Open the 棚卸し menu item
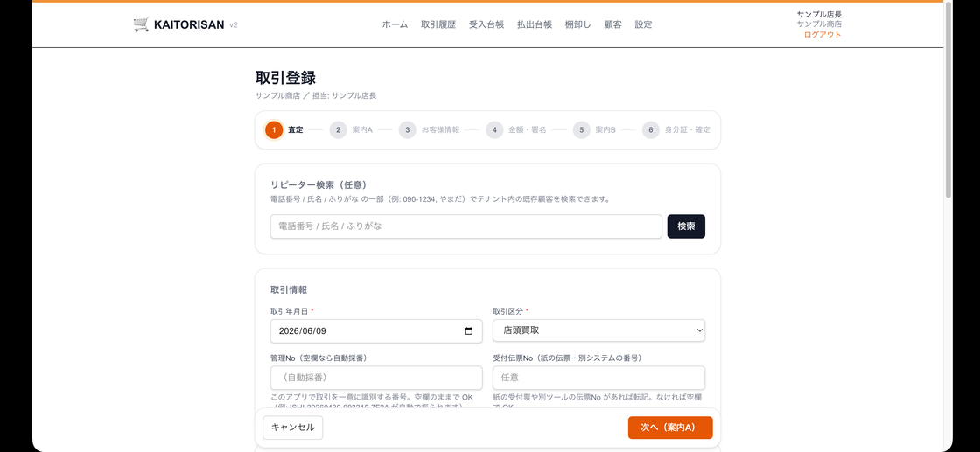980x452 pixels. 578,25
